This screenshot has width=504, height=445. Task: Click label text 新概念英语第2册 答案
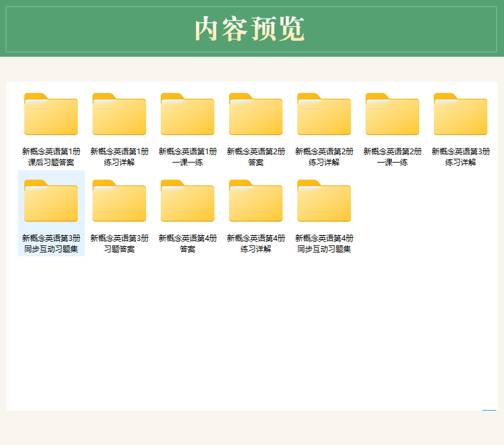[x=256, y=157]
